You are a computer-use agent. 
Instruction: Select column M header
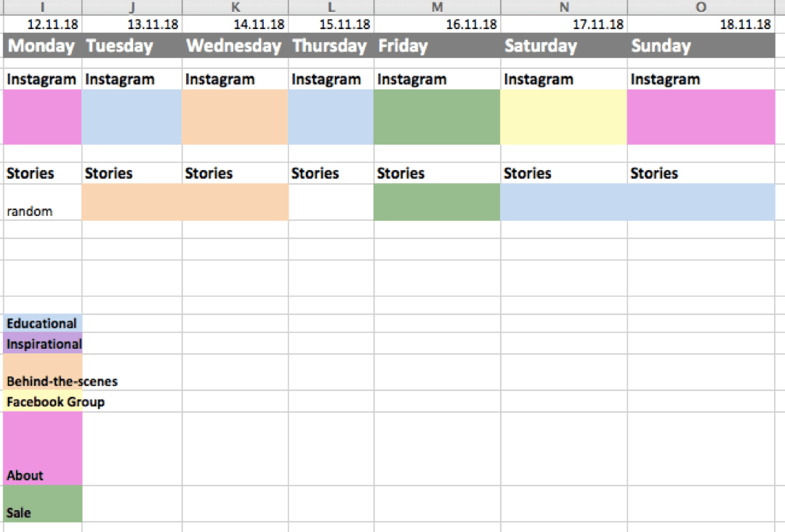click(x=437, y=7)
